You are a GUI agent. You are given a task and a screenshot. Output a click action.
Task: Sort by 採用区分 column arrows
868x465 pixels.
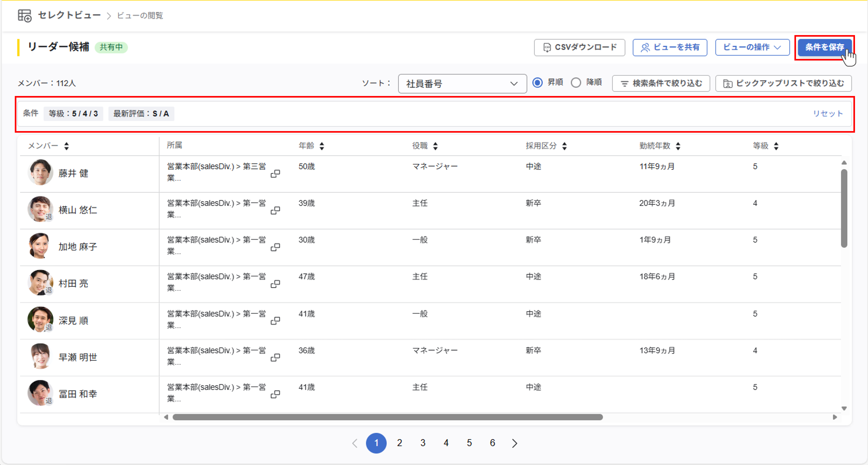point(564,146)
